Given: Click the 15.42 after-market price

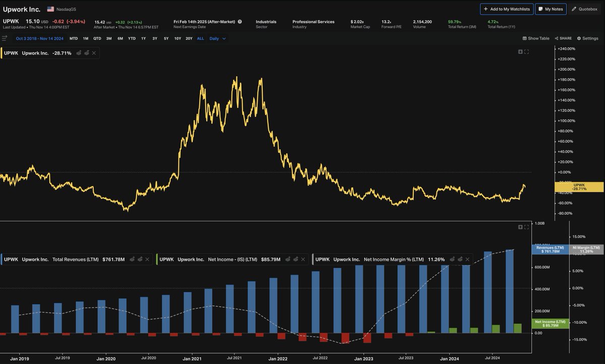Looking at the screenshot, I should click(100, 22).
